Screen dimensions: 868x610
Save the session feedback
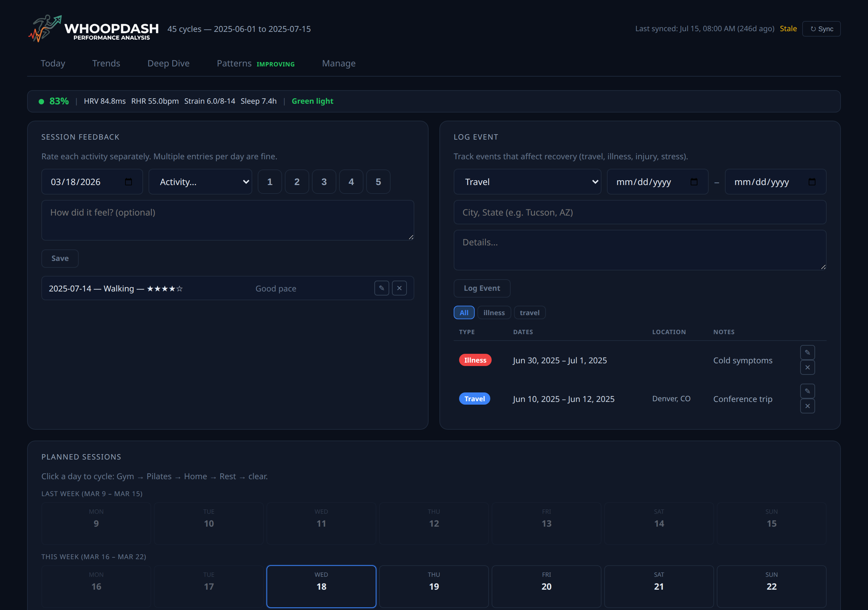pyautogui.click(x=60, y=258)
